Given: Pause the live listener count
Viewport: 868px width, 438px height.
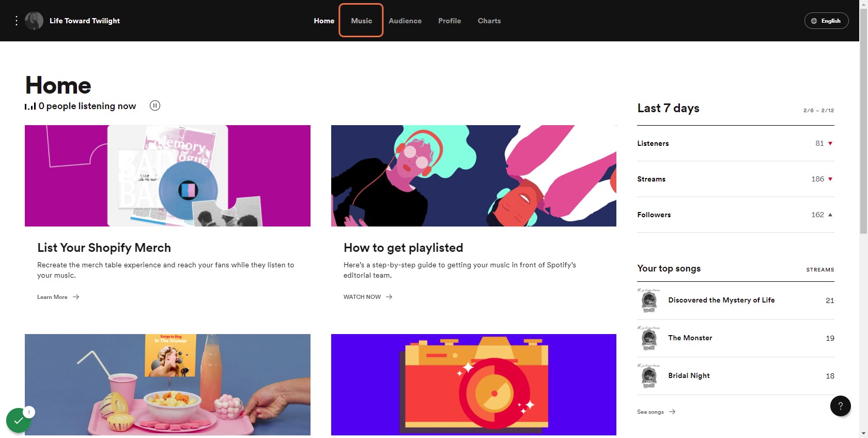Looking at the screenshot, I should pos(155,105).
